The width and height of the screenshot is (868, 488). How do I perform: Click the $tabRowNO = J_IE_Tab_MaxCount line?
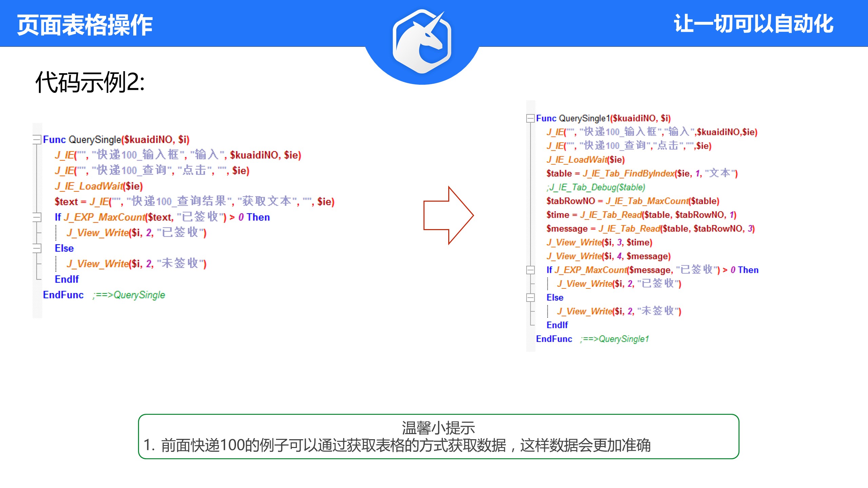(x=633, y=201)
